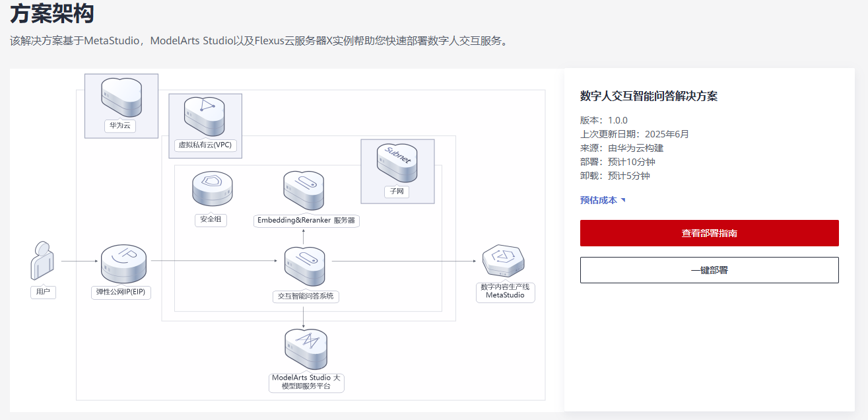Click the MetaStudio 数字内容生产线 icon

[504, 262]
